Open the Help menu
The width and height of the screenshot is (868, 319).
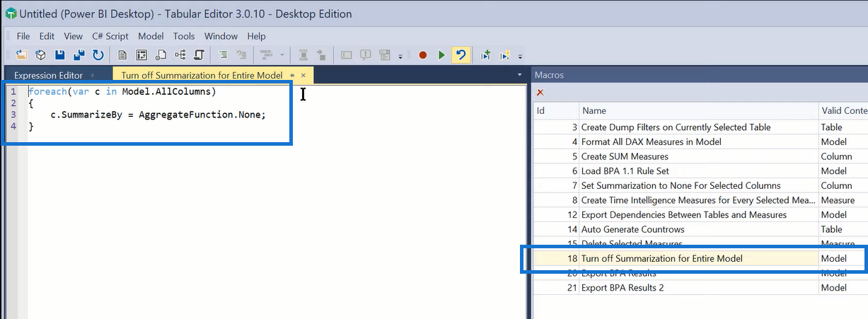(x=257, y=36)
